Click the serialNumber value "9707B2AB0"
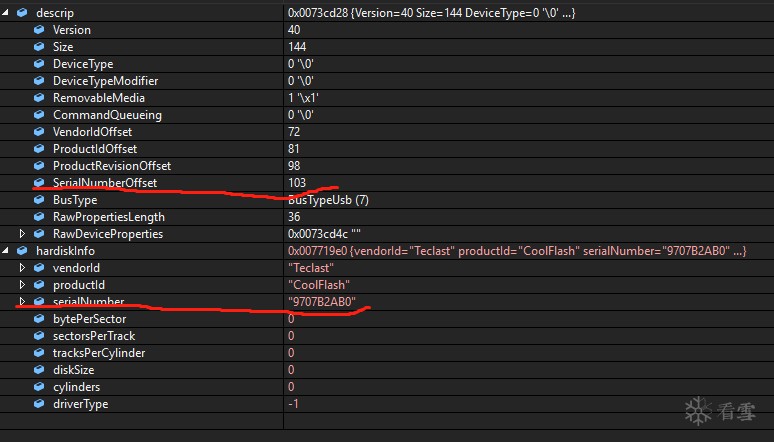This screenshot has height=442, width=774. point(321,301)
